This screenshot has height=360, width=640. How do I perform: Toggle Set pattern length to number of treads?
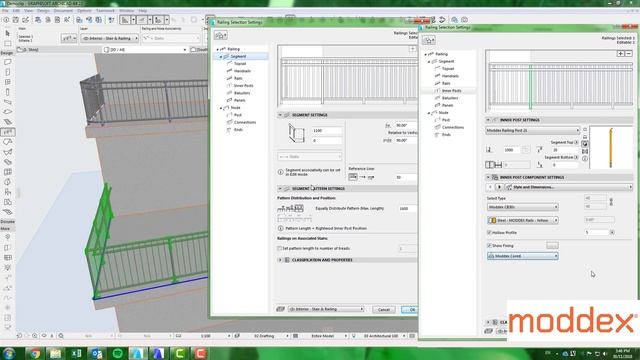click(280, 248)
